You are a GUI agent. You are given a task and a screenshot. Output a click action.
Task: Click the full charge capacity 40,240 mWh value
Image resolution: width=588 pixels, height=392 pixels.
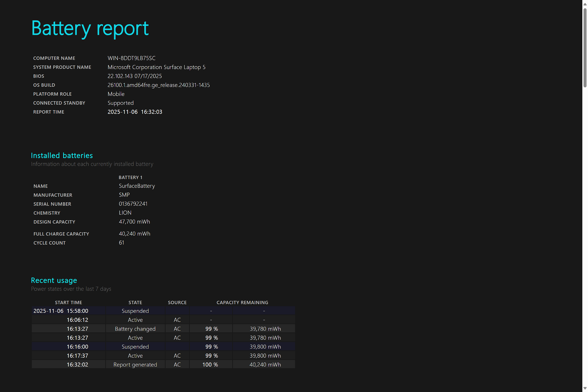point(134,234)
